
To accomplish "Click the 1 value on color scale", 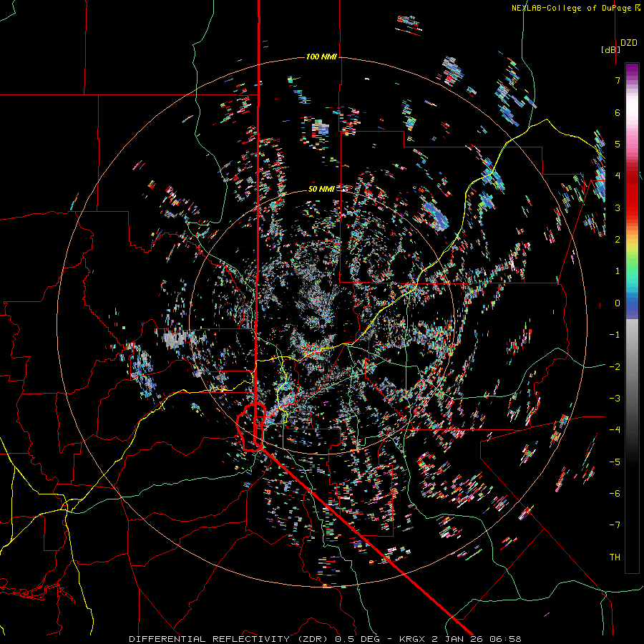I will click(x=618, y=271).
